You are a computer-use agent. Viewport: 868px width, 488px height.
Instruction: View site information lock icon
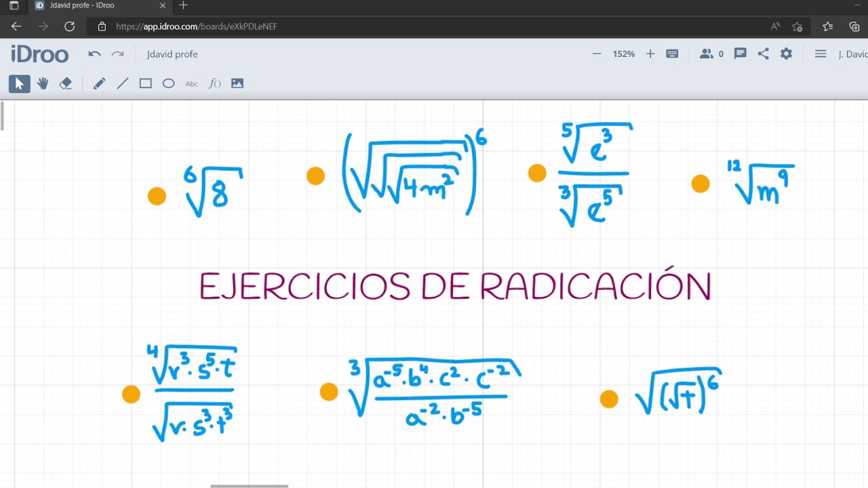pyautogui.click(x=102, y=26)
